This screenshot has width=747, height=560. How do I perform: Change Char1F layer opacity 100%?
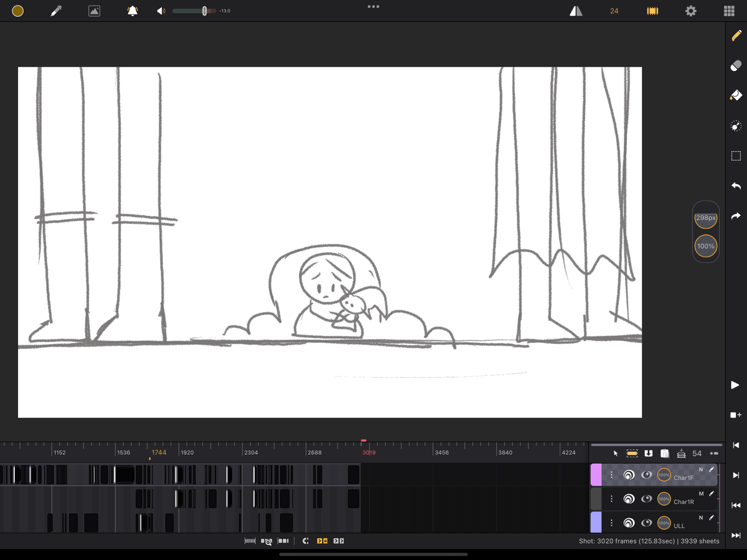click(664, 475)
